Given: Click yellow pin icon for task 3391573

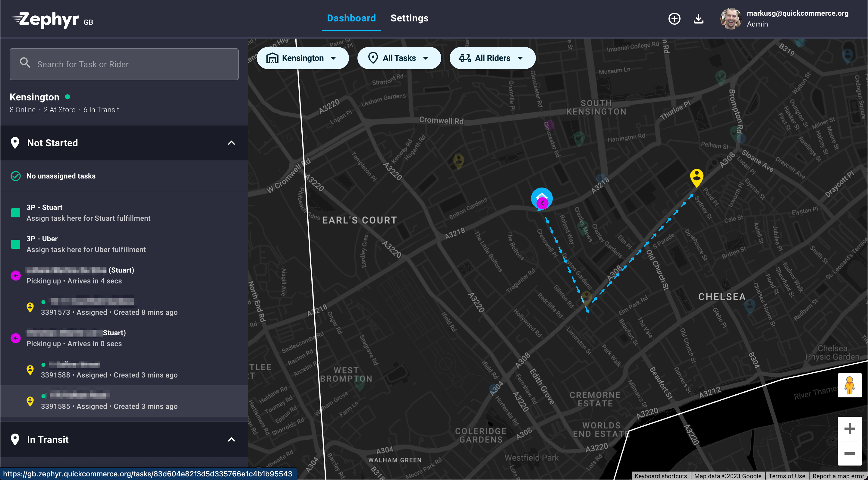Looking at the screenshot, I should 30,307.
